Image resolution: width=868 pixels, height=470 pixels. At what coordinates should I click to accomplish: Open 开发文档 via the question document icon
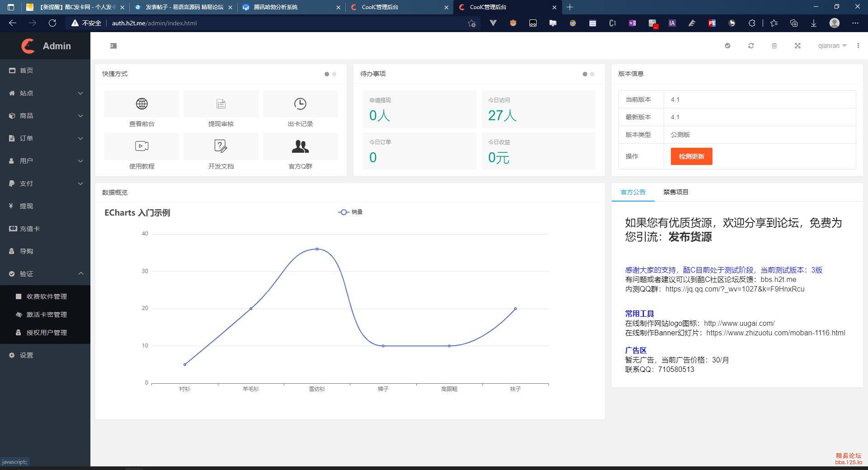click(x=221, y=146)
